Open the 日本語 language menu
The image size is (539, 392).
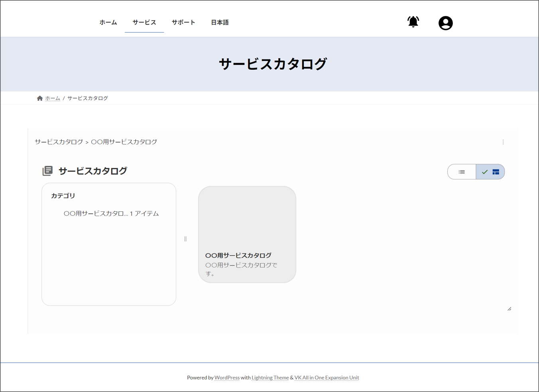(x=220, y=23)
